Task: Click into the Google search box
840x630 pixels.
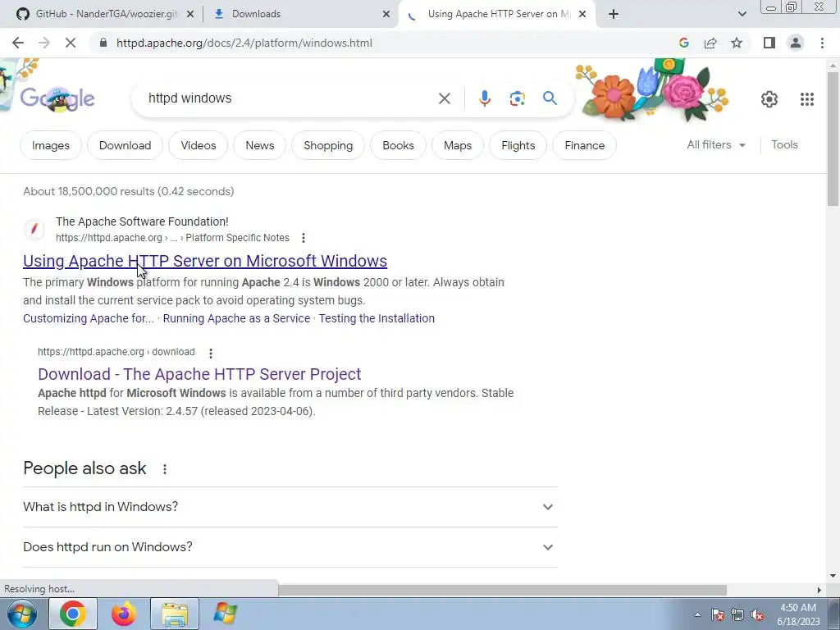Action: [290, 98]
